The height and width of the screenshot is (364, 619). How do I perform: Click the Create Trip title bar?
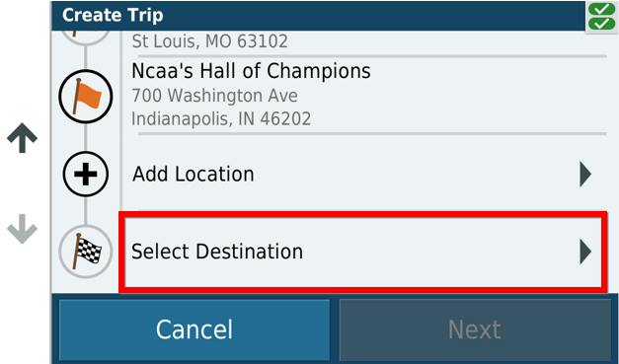(318, 16)
